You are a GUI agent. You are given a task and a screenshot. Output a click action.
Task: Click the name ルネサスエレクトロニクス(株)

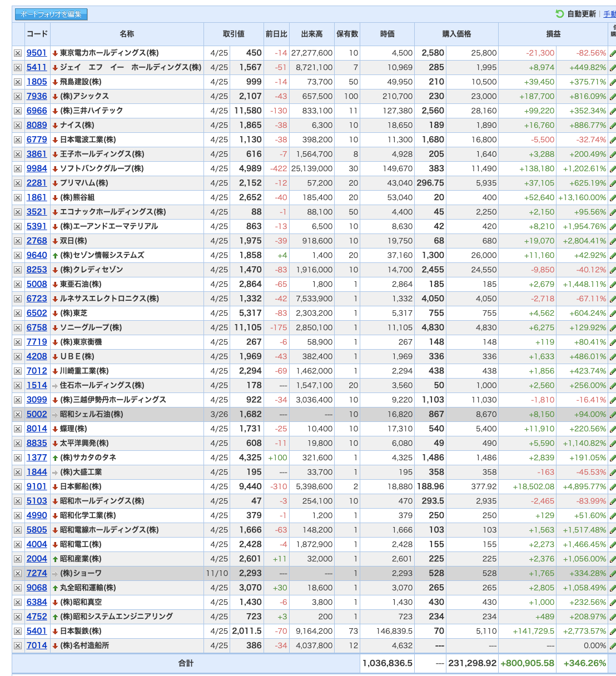(110, 299)
